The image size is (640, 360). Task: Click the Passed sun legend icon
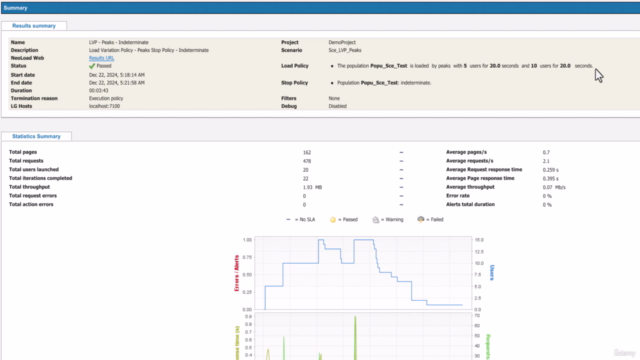tap(333, 220)
